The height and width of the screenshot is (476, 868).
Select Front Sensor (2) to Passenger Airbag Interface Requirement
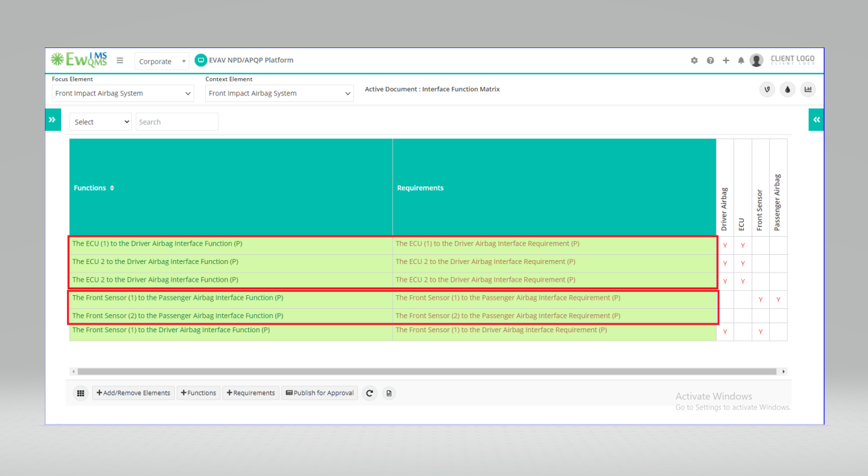click(508, 316)
